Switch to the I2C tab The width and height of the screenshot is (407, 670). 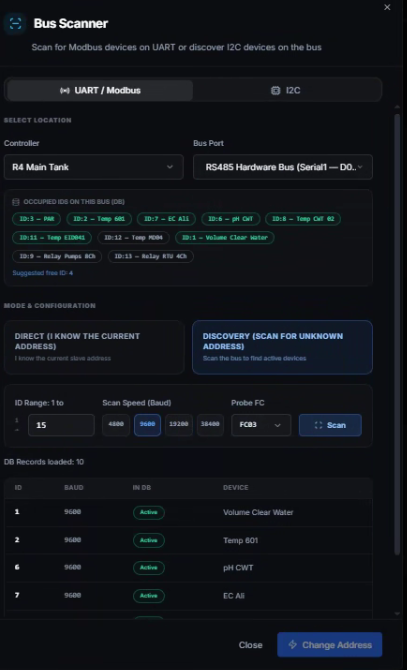click(x=286, y=90)
